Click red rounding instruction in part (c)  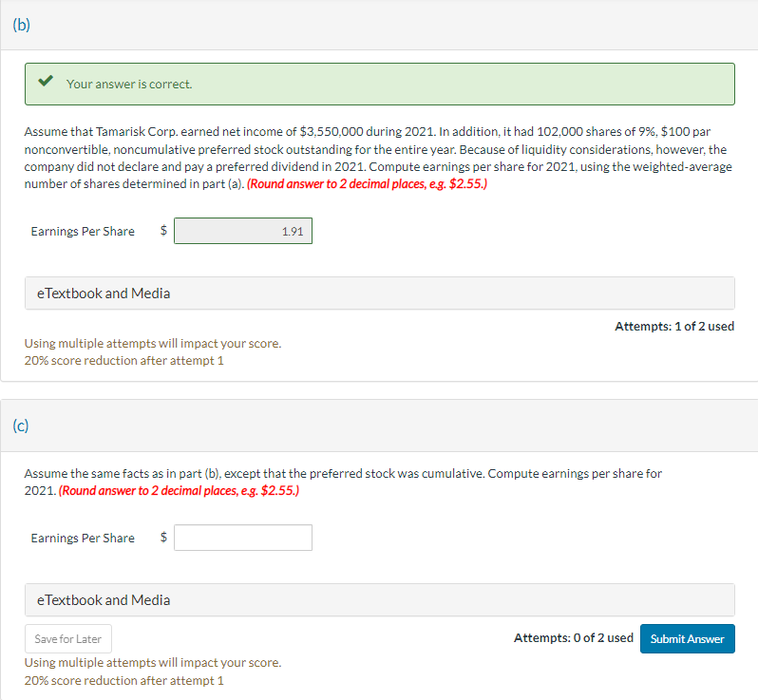(x=179, y=491)
